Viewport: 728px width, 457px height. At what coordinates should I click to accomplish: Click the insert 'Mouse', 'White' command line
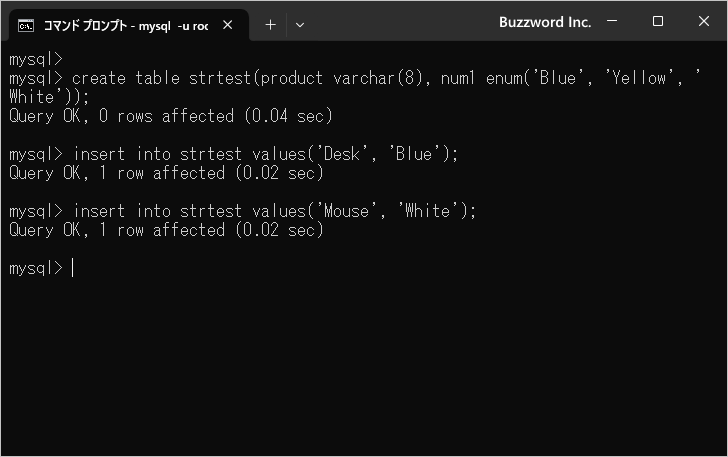point(242,211)
